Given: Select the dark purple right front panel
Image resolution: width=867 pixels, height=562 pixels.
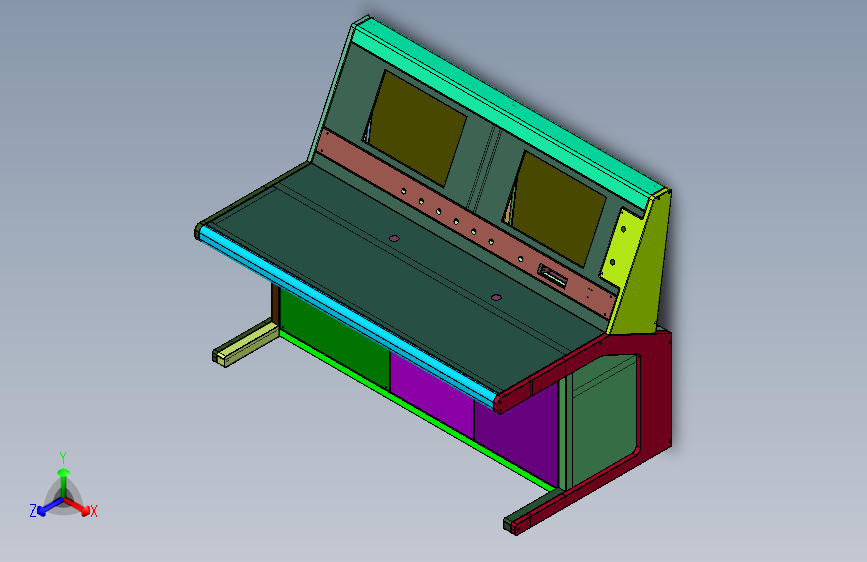Looking at the screenshot, I should click(x=515, y=437).
